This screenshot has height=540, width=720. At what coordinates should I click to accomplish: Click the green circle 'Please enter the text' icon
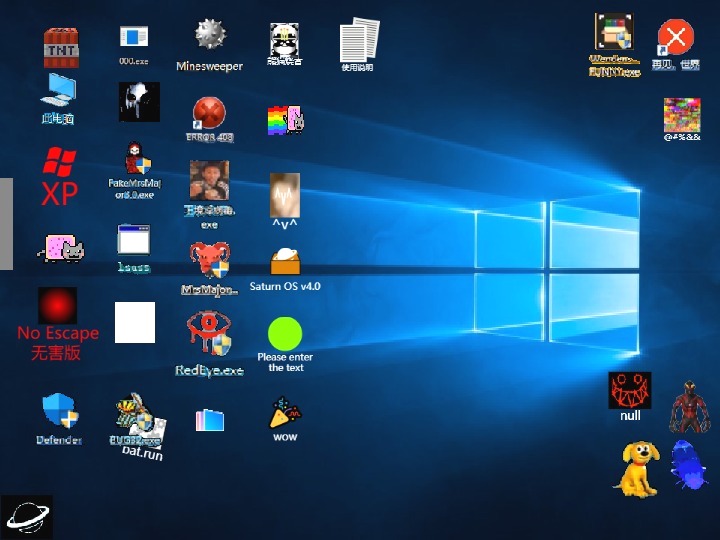pyautogui.click(x=285, y=333)
